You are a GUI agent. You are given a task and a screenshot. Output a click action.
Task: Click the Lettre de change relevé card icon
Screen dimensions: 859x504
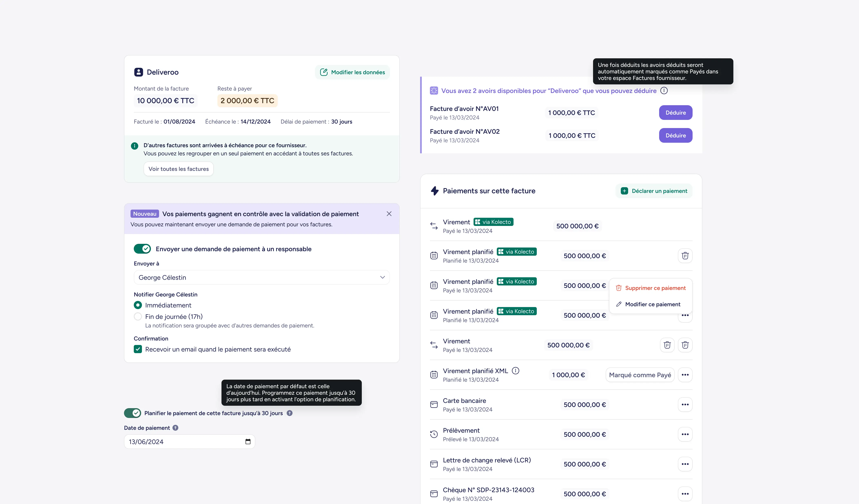pyautogui.click(x=434, y=464)
